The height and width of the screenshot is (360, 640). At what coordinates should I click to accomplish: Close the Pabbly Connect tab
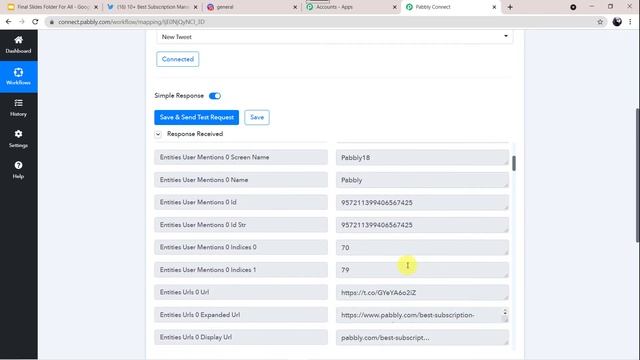click(494, 7)
